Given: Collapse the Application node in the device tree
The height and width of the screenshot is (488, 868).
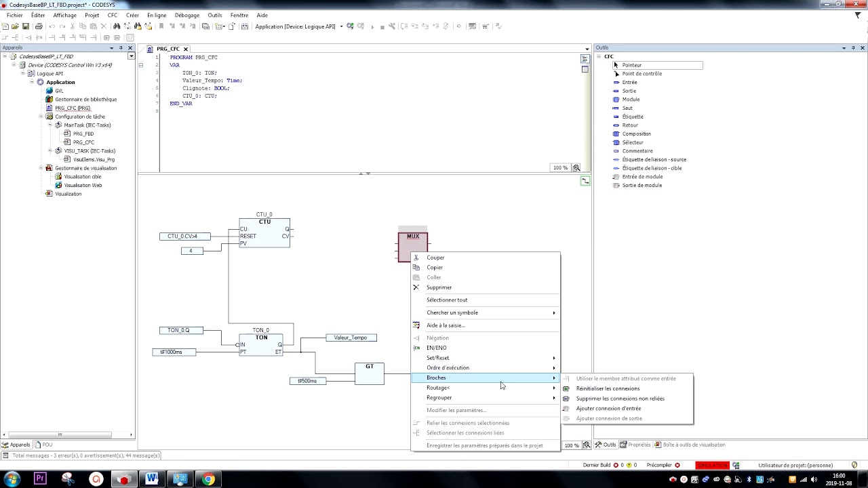Looking at the screenshot, I should coord(31,83).
